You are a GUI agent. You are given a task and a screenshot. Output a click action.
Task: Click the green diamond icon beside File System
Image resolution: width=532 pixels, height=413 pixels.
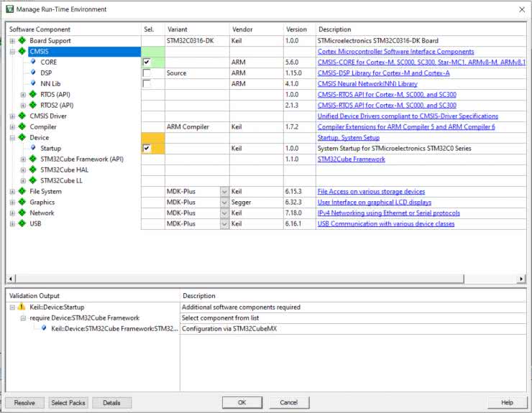click(22, 192)
